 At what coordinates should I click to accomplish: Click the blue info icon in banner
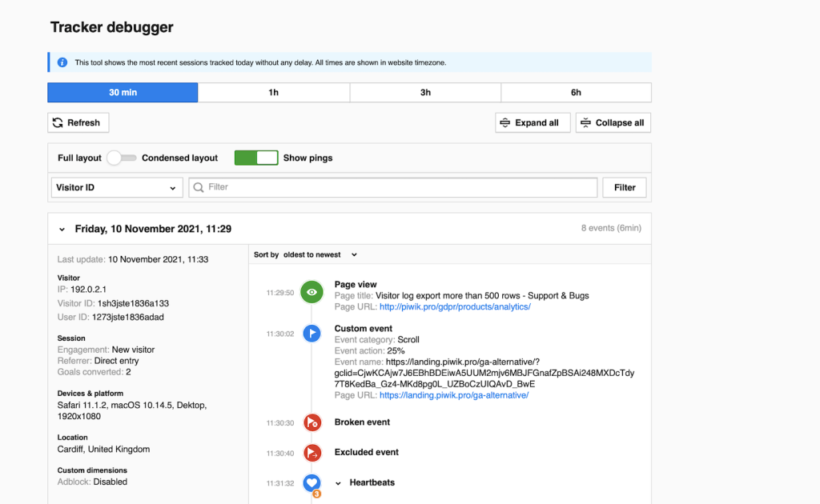(x=62, y=62)
